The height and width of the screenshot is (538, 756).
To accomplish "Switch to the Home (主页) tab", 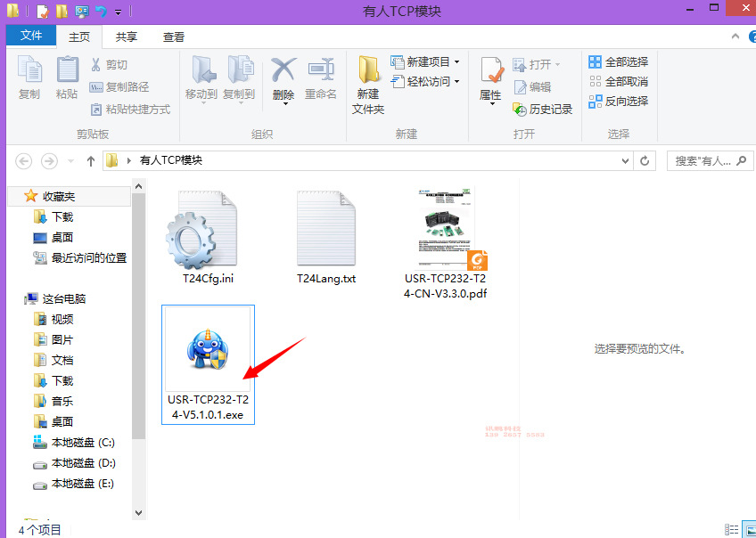I will pos(79,37).
